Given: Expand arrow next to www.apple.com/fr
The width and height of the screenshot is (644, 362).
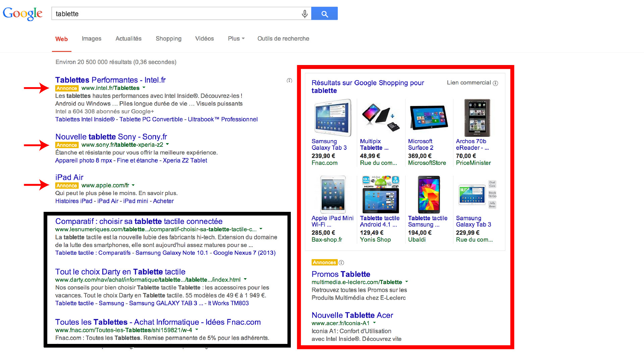Looking at the screenshot, I should (133, 185).
